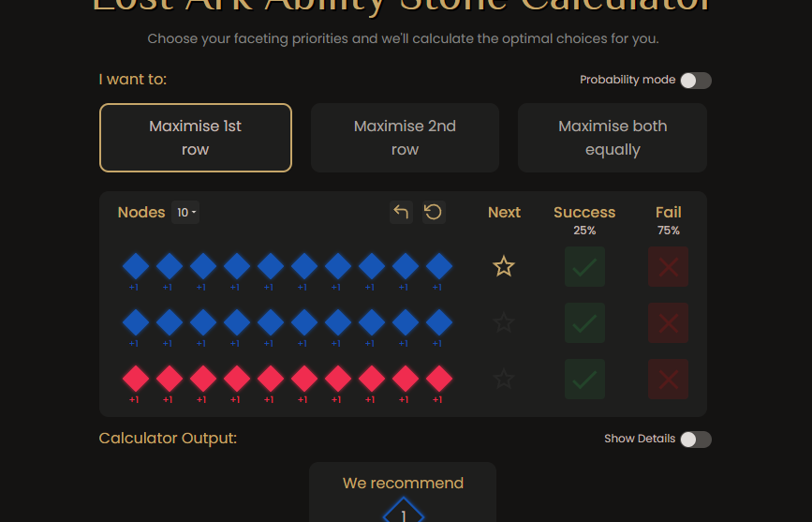Viewport: 812px width, 522px height.
Task: Click last blue diamond node in first row
Action: [x=439, y=266]
